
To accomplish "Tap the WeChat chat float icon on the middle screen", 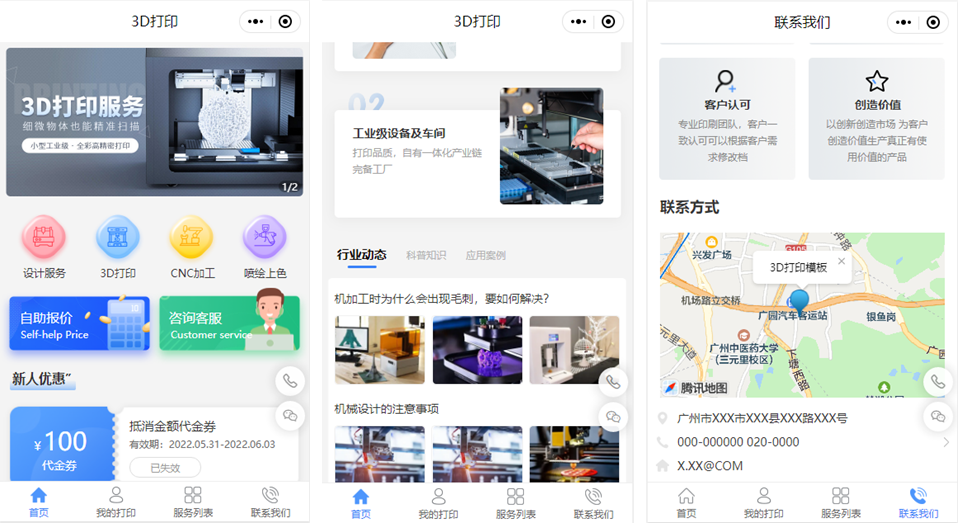I will point(613,417).
